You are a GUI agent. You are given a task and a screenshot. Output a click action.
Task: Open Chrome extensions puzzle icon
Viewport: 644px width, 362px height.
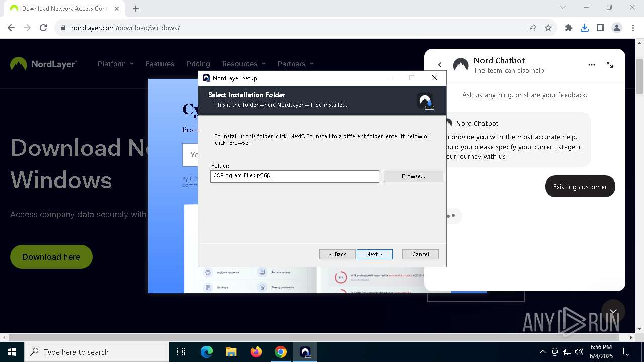tap(569, 28)
